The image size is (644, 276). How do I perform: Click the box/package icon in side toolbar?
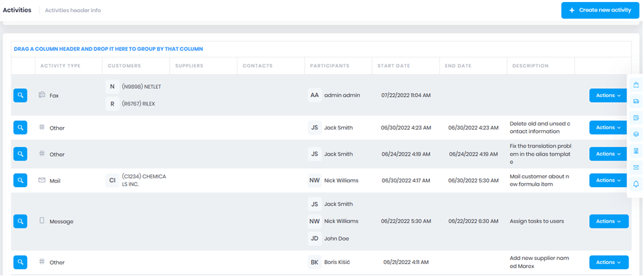click(x=636, y=134)
